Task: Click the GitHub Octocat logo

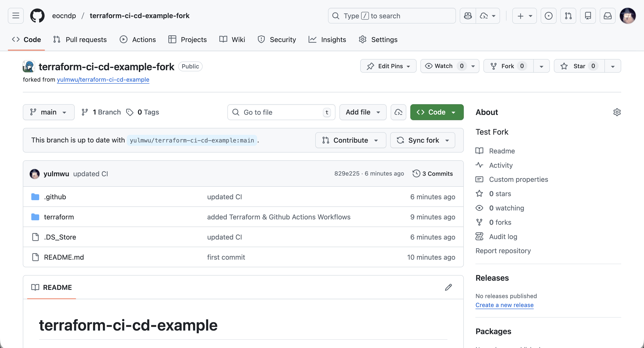Action: coord(37,16)
